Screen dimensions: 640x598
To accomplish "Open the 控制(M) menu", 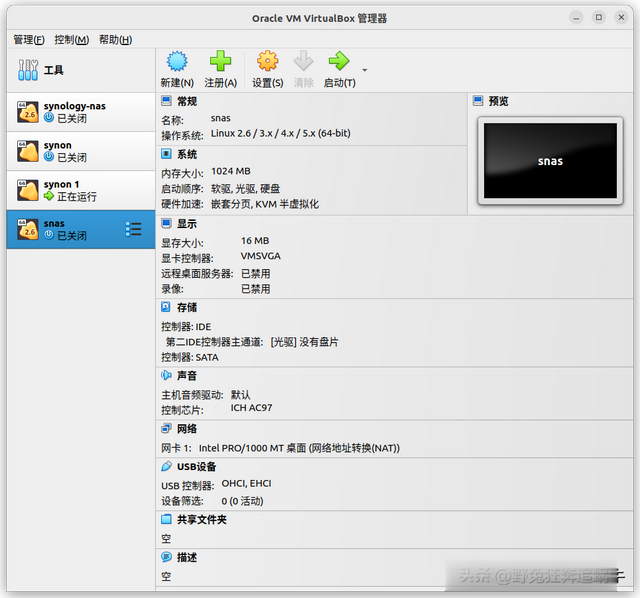I will (71, 40).
